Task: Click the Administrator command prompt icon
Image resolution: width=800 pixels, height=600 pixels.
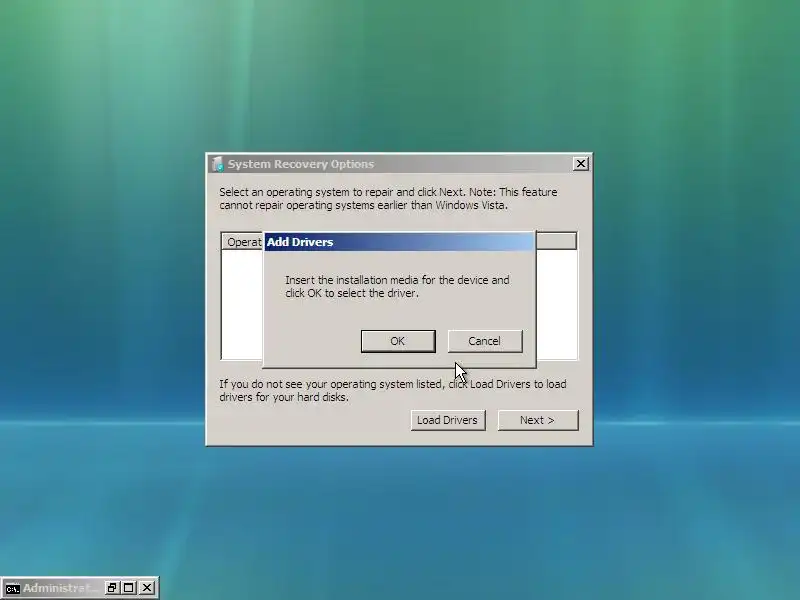Action: (x=12, y=588)
